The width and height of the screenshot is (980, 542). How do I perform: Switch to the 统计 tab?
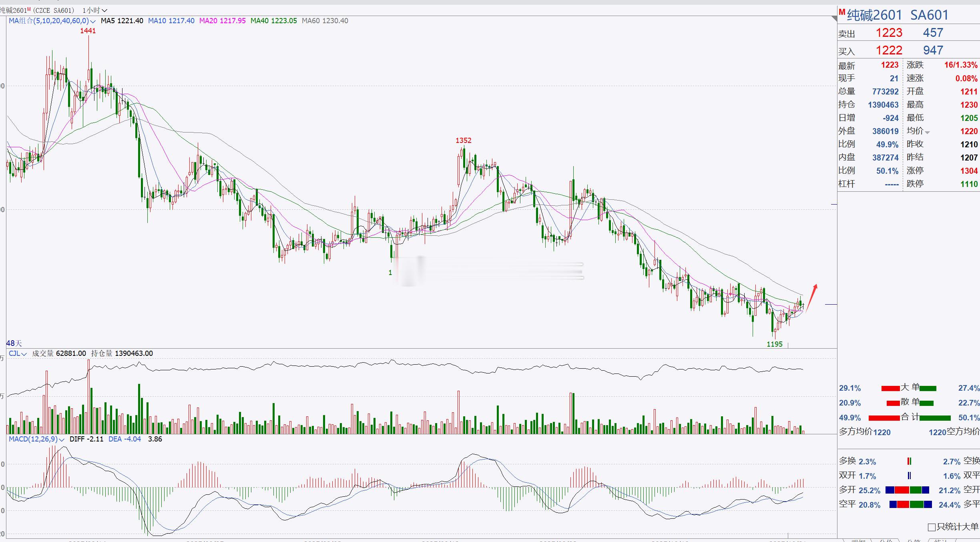941,540
